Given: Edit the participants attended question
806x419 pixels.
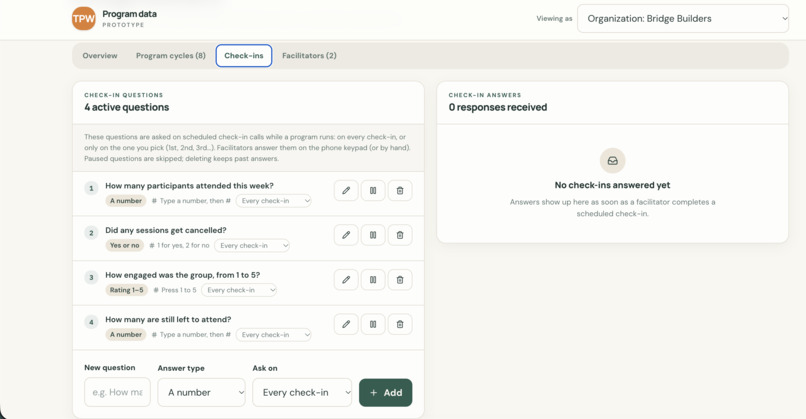Looking at the screenshot, I should tap(346, 191).
